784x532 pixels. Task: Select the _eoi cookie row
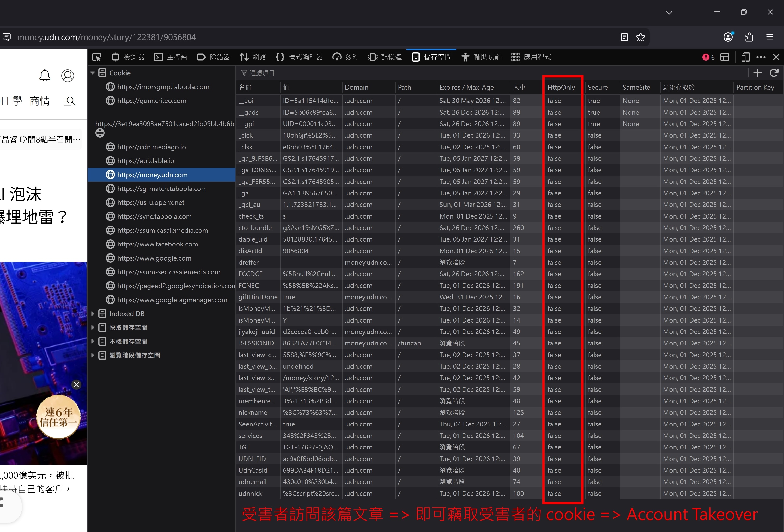(510, 101)
